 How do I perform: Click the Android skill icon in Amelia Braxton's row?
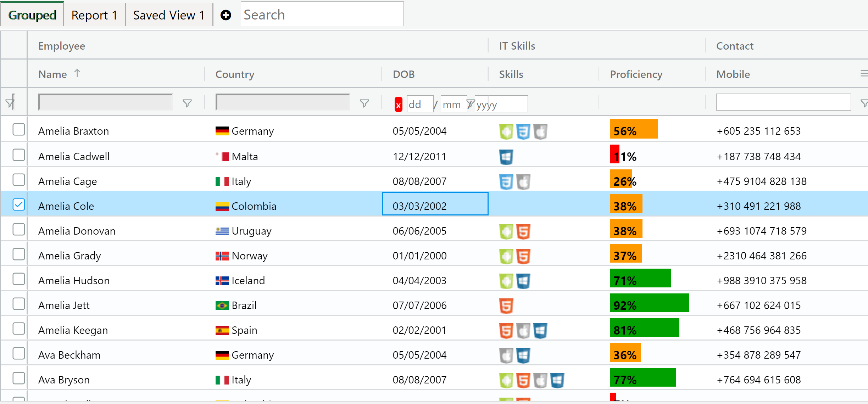point(507,131)
